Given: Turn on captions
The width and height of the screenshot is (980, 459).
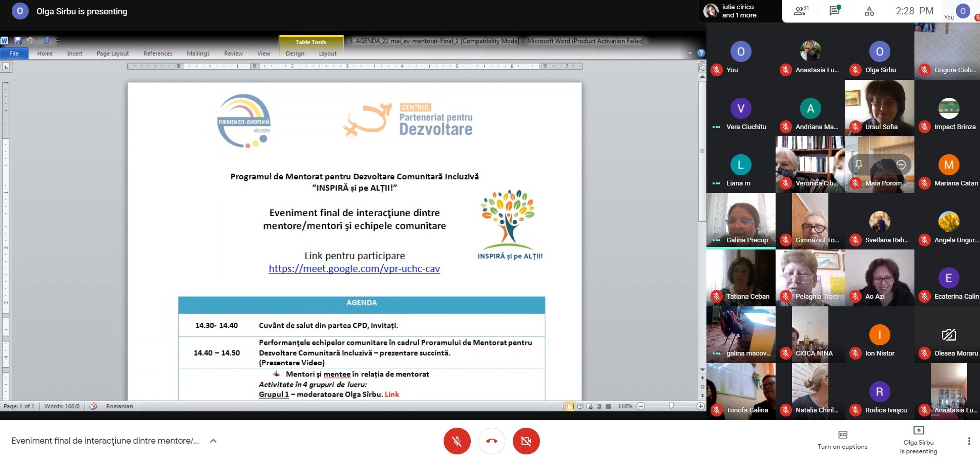Looking at the screenshot, I should click(843, 440).
